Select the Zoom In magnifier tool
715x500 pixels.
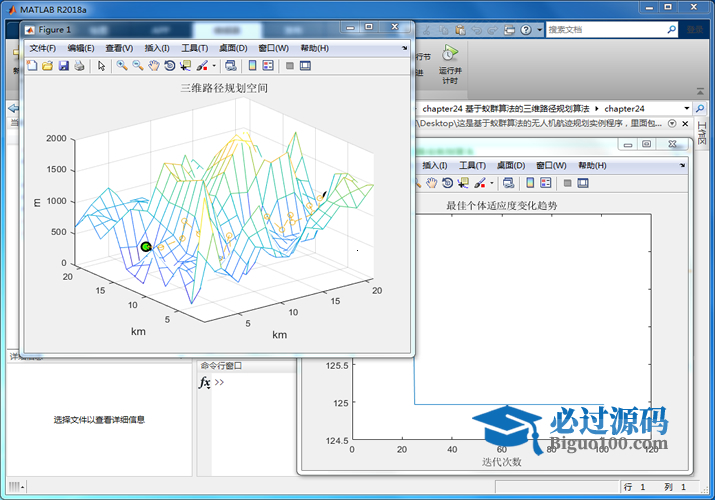pos(122,66)
